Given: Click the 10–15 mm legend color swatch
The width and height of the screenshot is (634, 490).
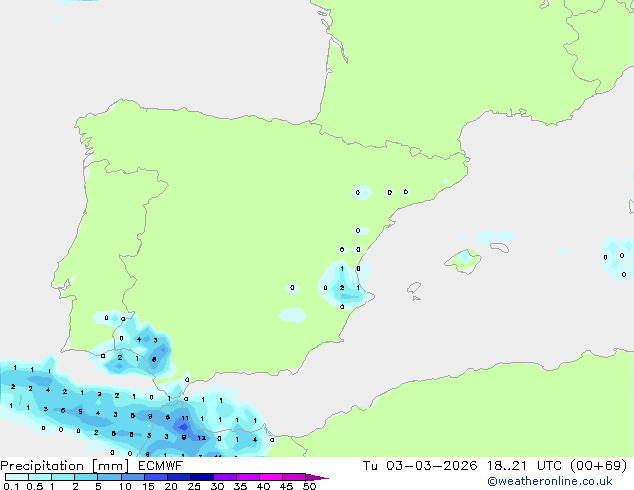Looking at the screenshot, I should point(132,477).
